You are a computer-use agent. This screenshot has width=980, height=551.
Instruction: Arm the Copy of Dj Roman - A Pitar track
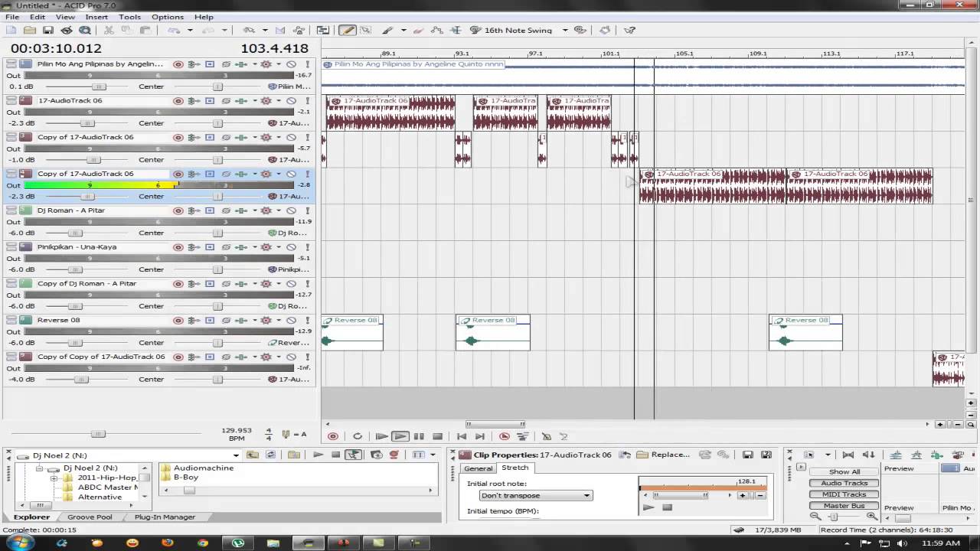tap(178, 284)
